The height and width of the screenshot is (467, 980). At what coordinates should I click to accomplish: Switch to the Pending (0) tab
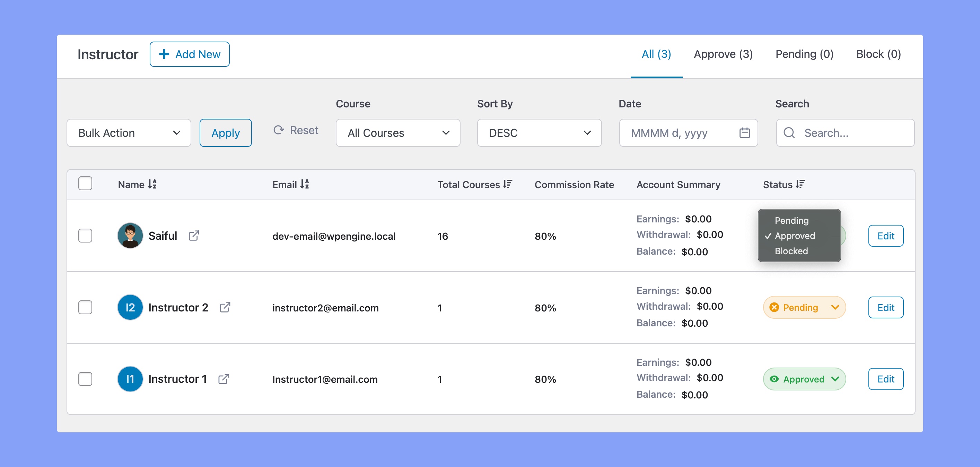click(804, 54)
